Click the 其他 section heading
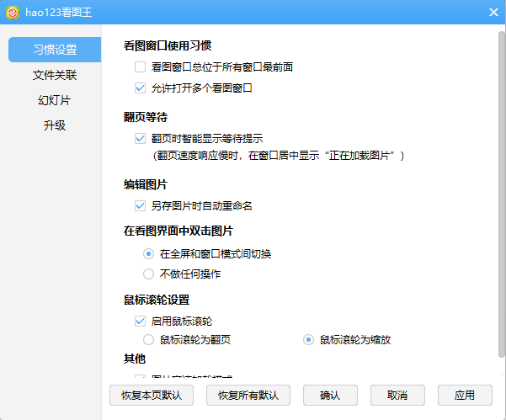The image size is (506, 420). click(135, 359)
